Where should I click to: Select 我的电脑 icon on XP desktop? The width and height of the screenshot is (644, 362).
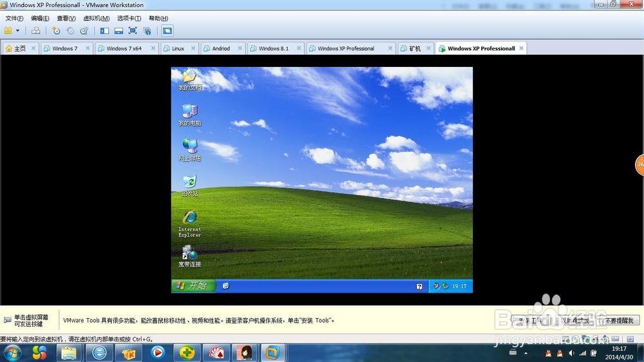pyautogui.click(x=190, y=115)
